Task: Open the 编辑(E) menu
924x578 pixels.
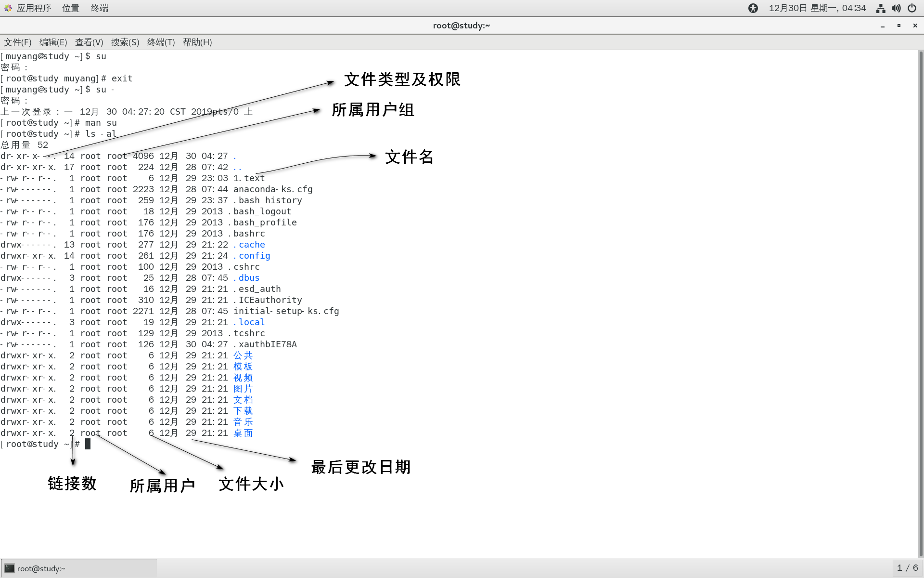Action: (53, 42)
